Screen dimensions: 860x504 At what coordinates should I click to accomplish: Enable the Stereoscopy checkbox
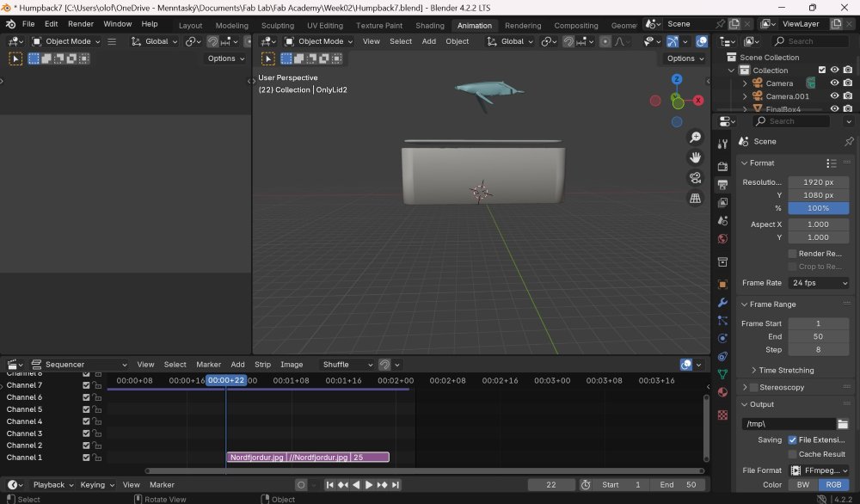[x=753, y=387]
